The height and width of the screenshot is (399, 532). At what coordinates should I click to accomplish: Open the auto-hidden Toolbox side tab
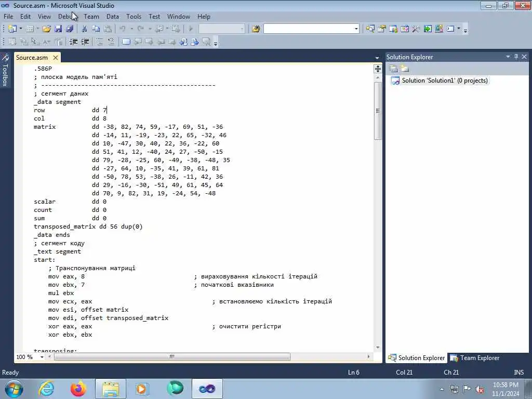[5, 70]
